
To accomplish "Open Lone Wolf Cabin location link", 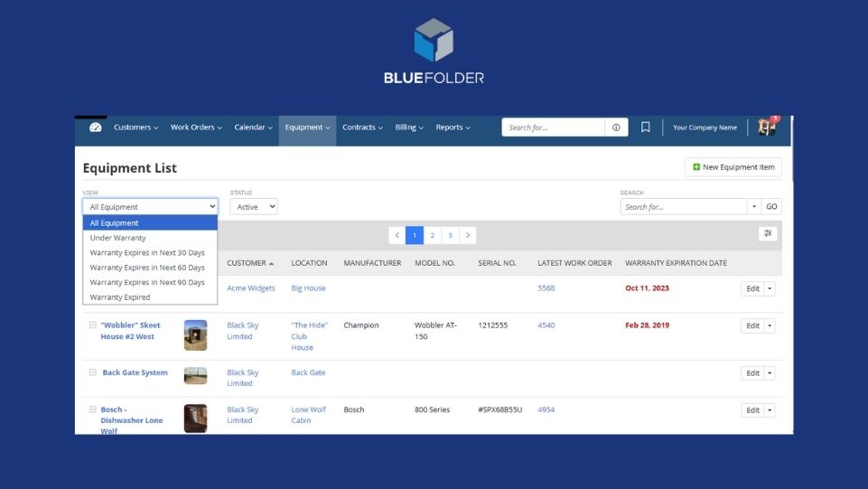I will (x=308, y=415).
